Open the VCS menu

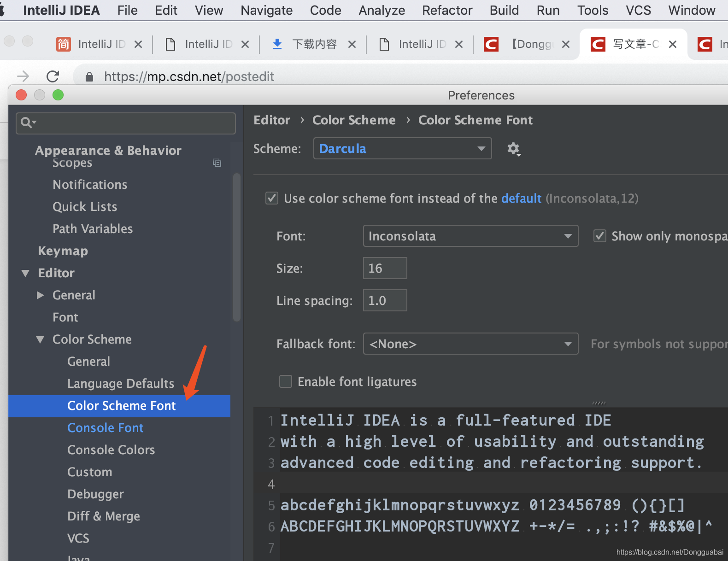tap(638, 10)
